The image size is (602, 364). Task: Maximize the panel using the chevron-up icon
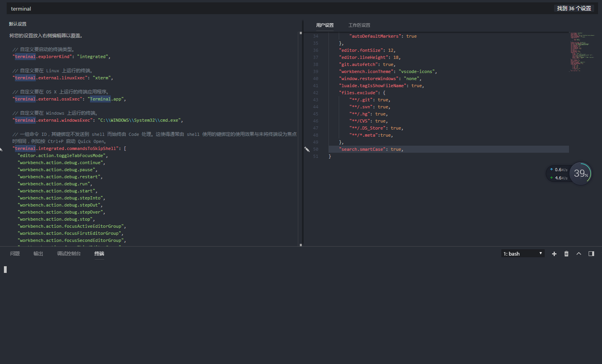pos(579,254)
